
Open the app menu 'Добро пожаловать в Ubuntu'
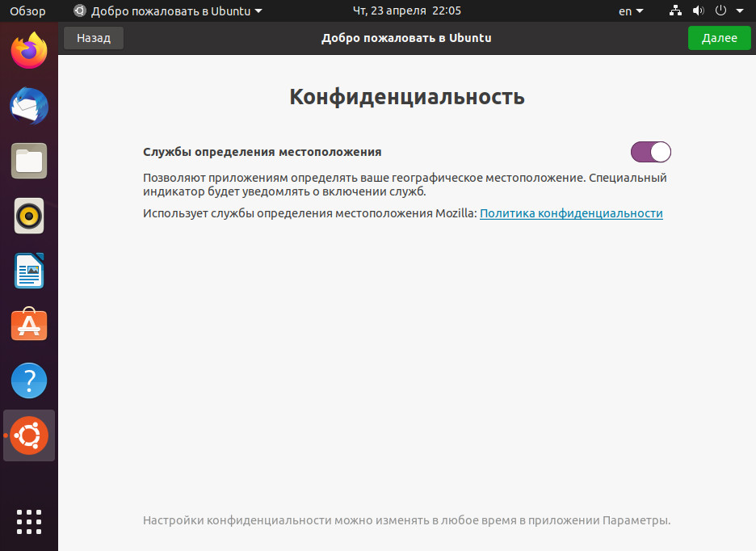[x=167, y=11]
